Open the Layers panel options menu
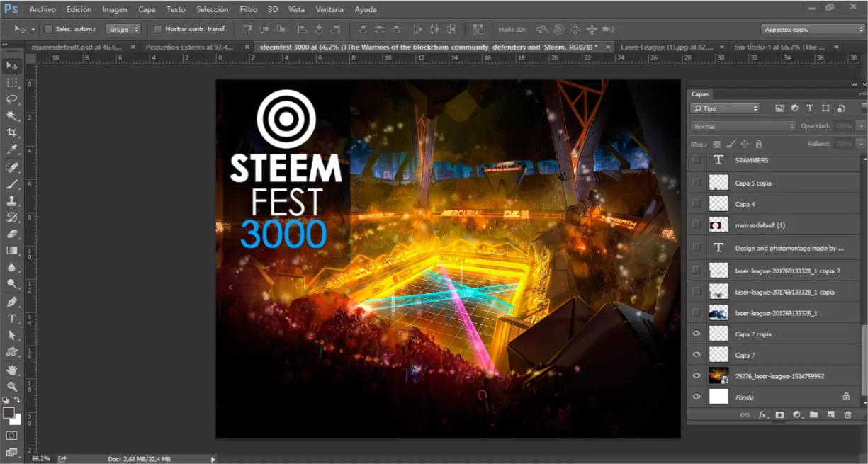Viewport: 868px width, 464px height. 862,94
